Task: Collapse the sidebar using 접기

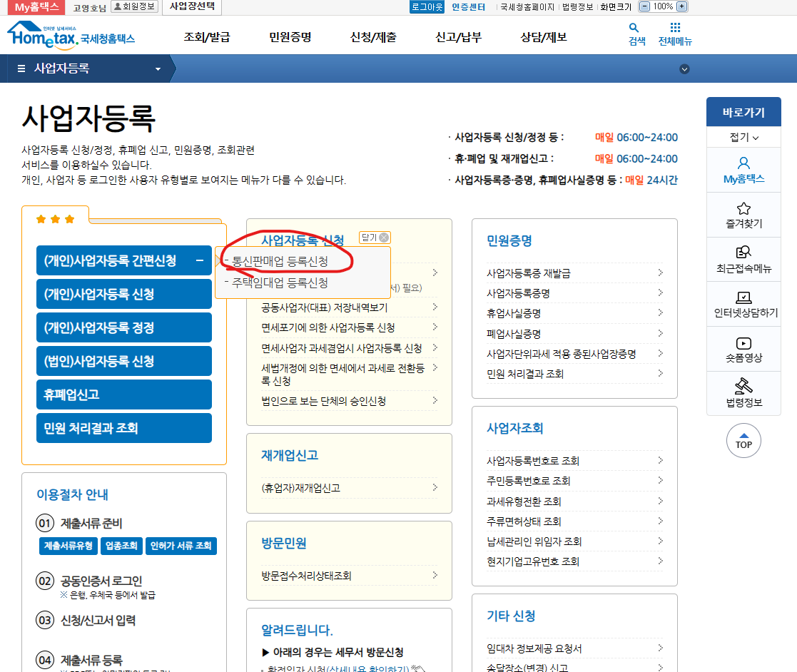Action: (743, 136)
